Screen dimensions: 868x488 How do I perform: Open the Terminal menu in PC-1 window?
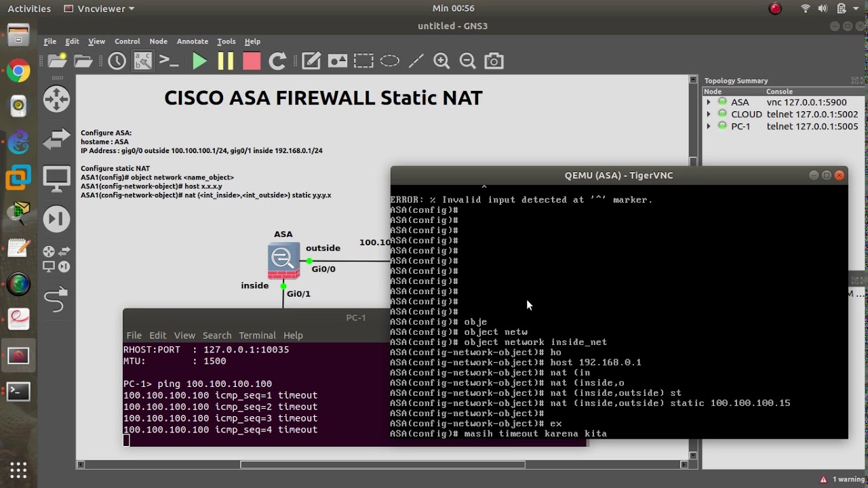point(257,335)
